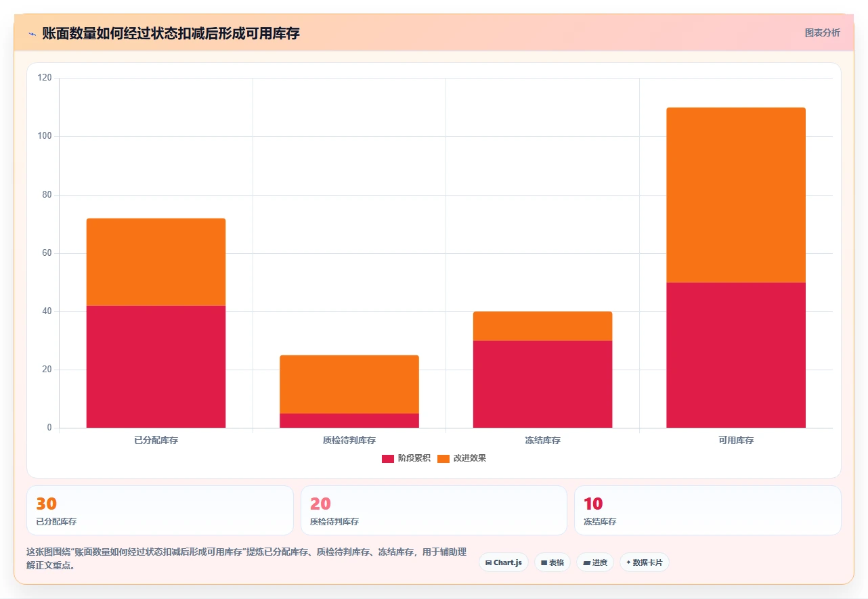This screenshot has width=868, height=599.
Task: Click the 已分配库存 x-axis label
Action: (x=156, y=440)
